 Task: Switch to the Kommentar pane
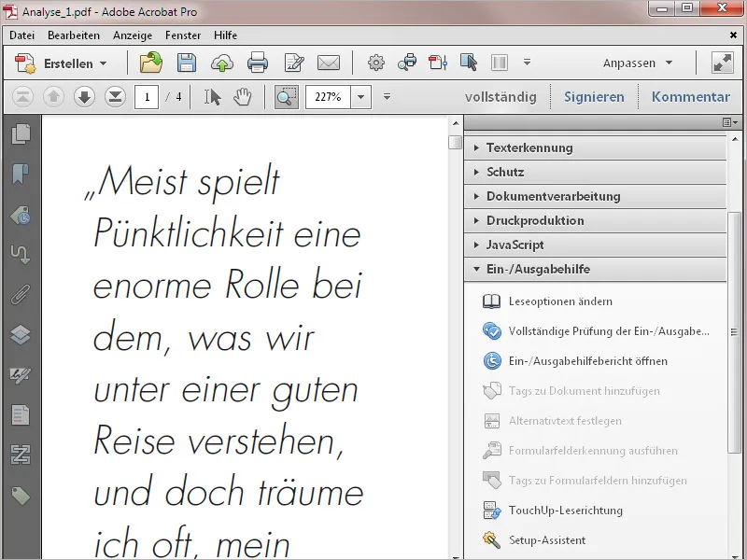pyautogui.click(x=691, y=97)
